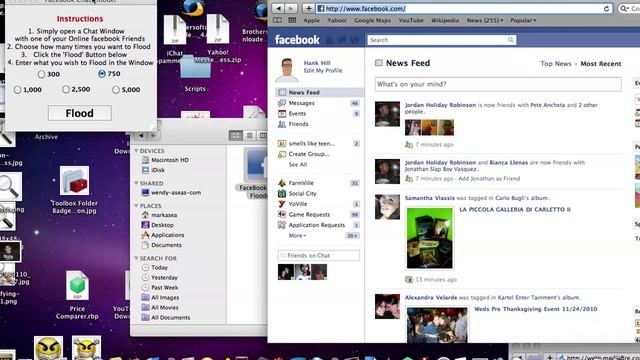Viewport: 640px width, 360px height.
Task: Open Hank Hill profile link
Action: pos(317,63)
